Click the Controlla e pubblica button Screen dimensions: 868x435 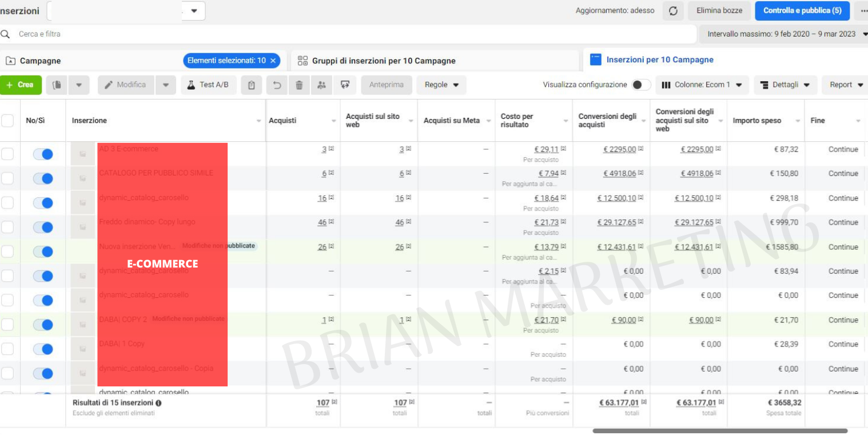pyautogui.click(x=802, y=11)
